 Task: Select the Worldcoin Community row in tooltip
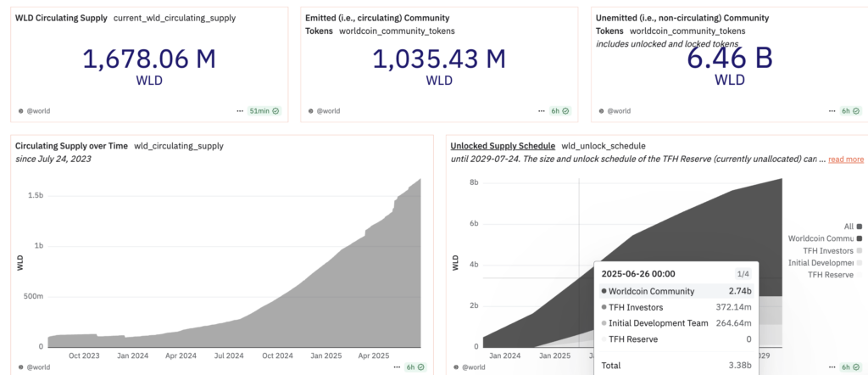coord(676,291)
